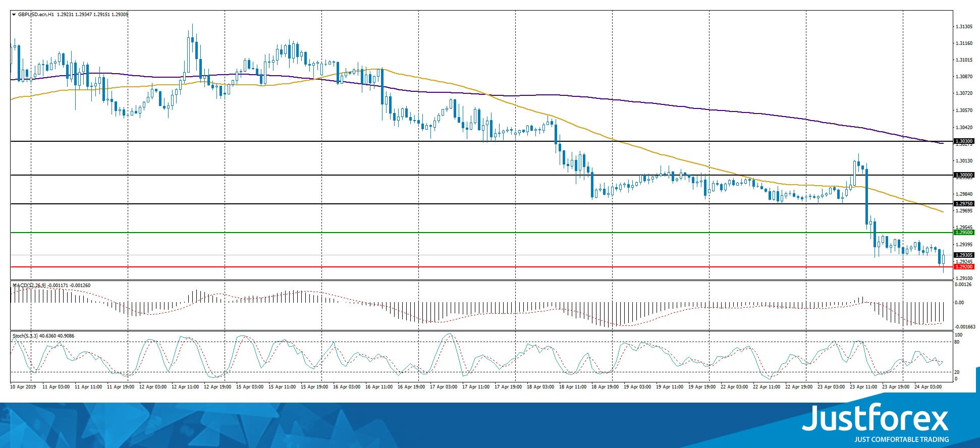Click the 22 Apr 19:00 time label
Viewport: 980px width, 448px height.
[x=799, y=387]
